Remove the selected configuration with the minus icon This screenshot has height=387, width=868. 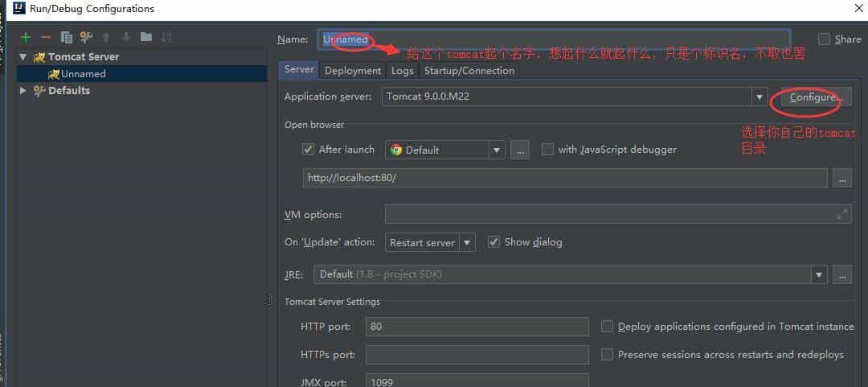tap(46, 37)
